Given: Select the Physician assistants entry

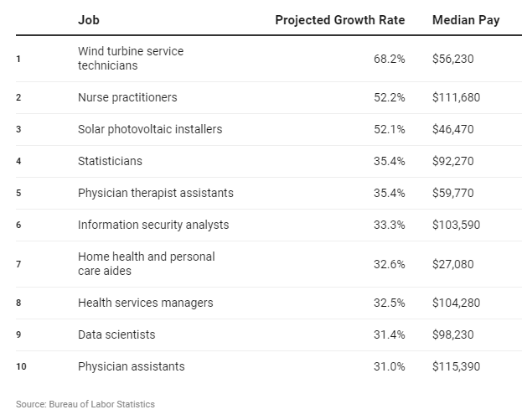Looking at the screenshot, I should point(131,366).
